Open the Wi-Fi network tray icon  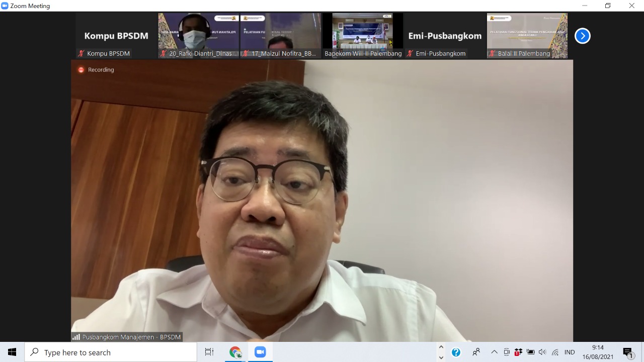(x=555, y=352)
